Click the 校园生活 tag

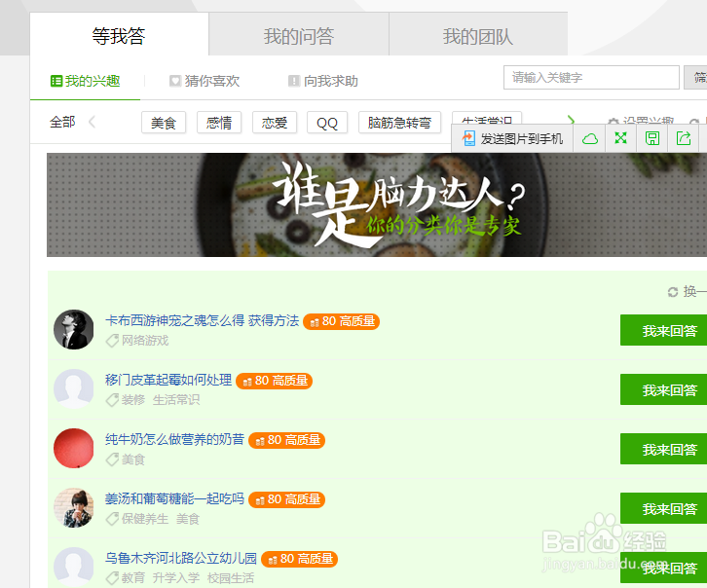click(231, 578)
